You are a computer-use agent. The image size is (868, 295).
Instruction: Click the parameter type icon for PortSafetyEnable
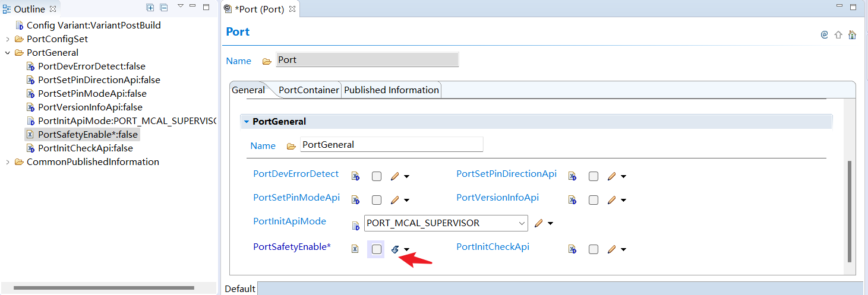pos(355,249)
